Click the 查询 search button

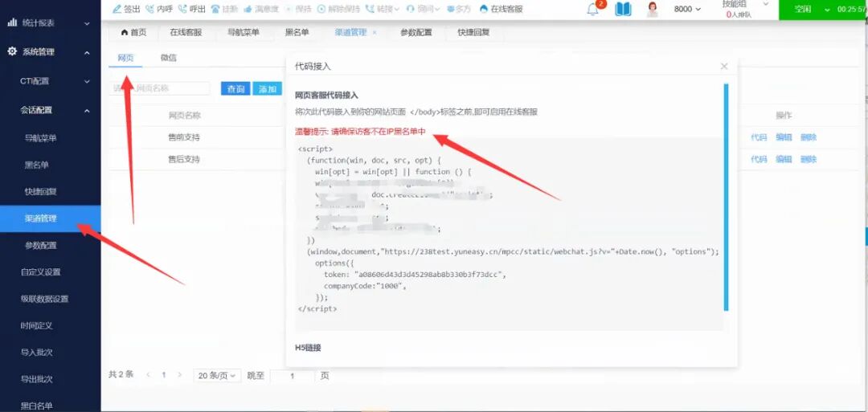[x=235, y=88]
